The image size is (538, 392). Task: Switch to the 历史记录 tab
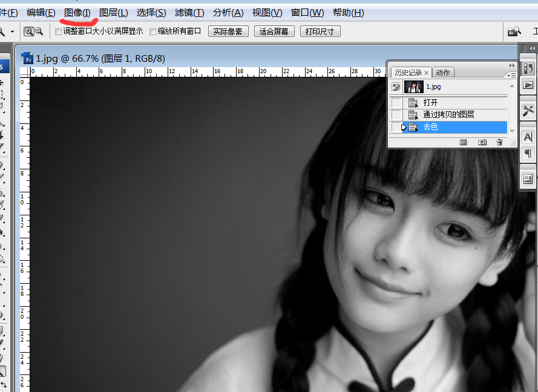tap(408, 73)
